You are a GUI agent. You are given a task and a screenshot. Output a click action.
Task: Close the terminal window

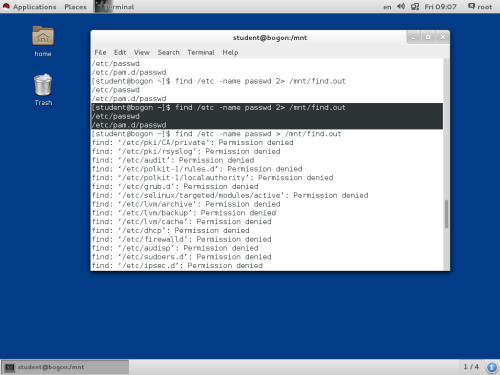click(x=443, y=37)
